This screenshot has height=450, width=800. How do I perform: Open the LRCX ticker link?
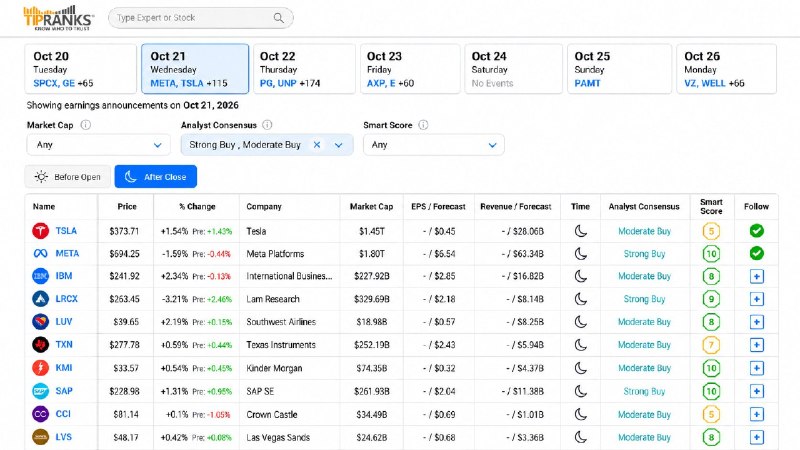[66, 299]
